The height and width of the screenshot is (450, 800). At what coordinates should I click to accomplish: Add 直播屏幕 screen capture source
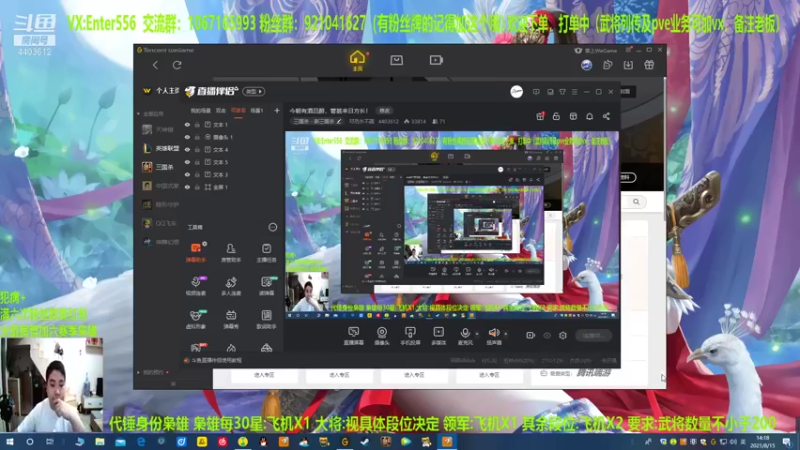(x=354, y=336)
